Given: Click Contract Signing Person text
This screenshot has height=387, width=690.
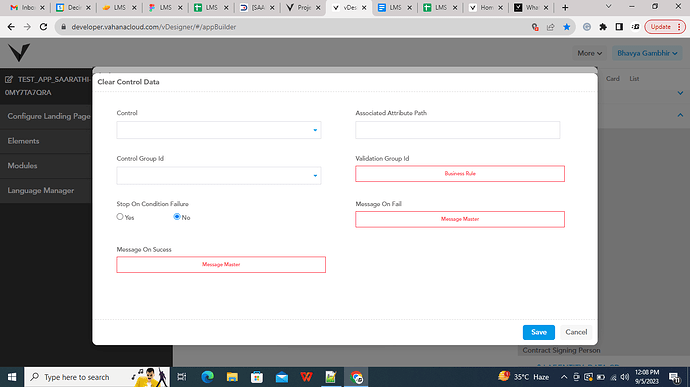Looking at the screenshot, I should coord(561,350).
